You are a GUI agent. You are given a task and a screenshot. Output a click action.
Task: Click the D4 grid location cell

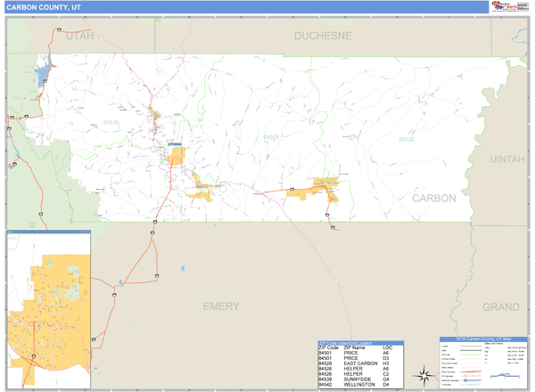[x=386, y=385]
